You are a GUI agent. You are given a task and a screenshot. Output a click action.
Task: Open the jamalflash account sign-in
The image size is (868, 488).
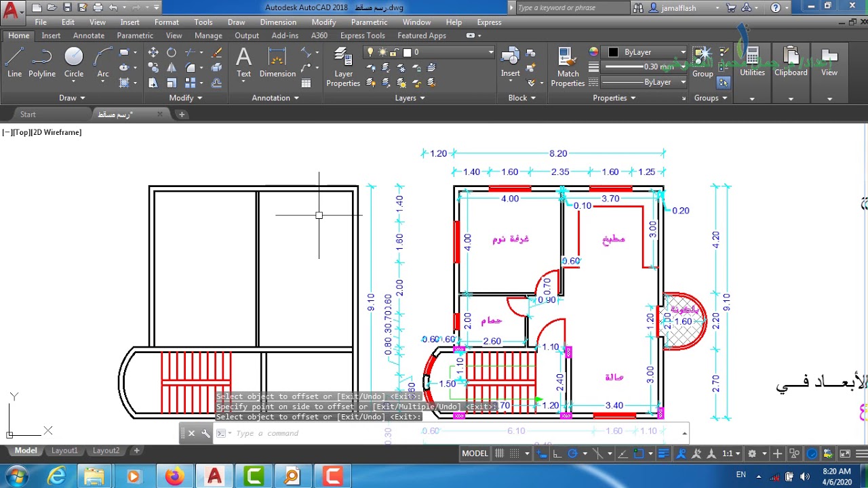[684, 7]
